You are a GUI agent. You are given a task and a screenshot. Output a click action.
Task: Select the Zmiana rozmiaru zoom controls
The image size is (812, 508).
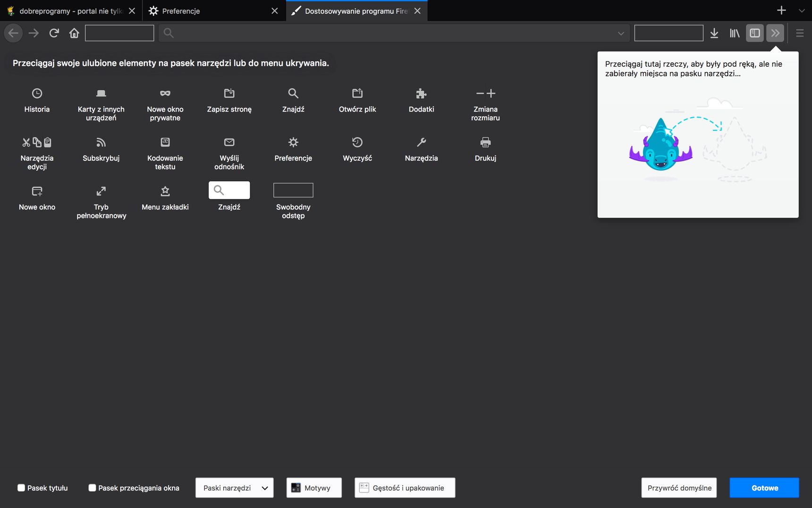click(x=485, y=93)
